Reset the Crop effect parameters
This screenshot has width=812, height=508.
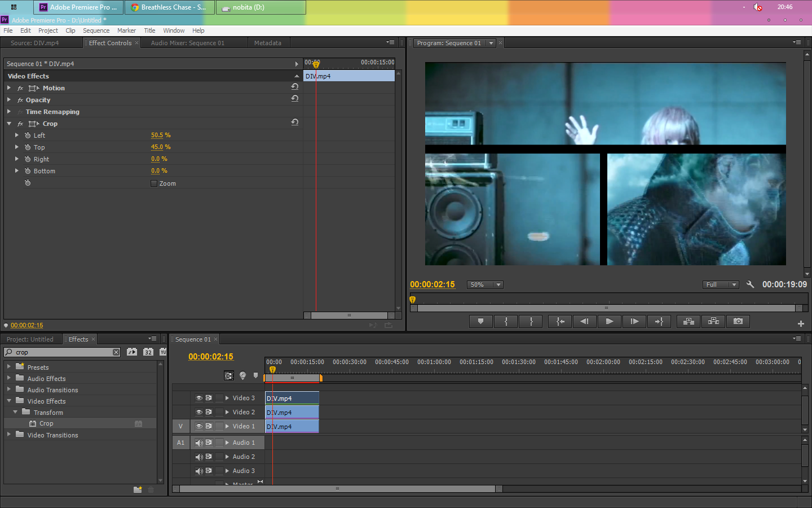pyautogui.click(x=294, y=122)
